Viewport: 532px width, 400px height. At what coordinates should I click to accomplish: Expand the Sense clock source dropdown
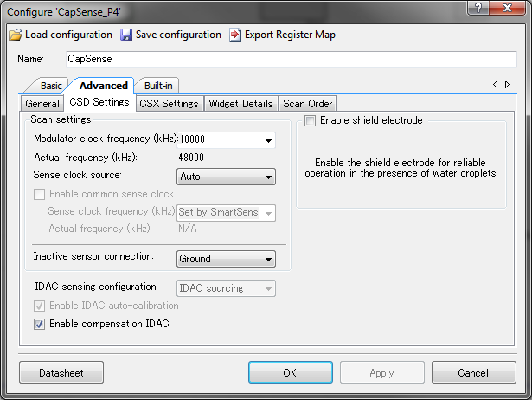[226, 177]
